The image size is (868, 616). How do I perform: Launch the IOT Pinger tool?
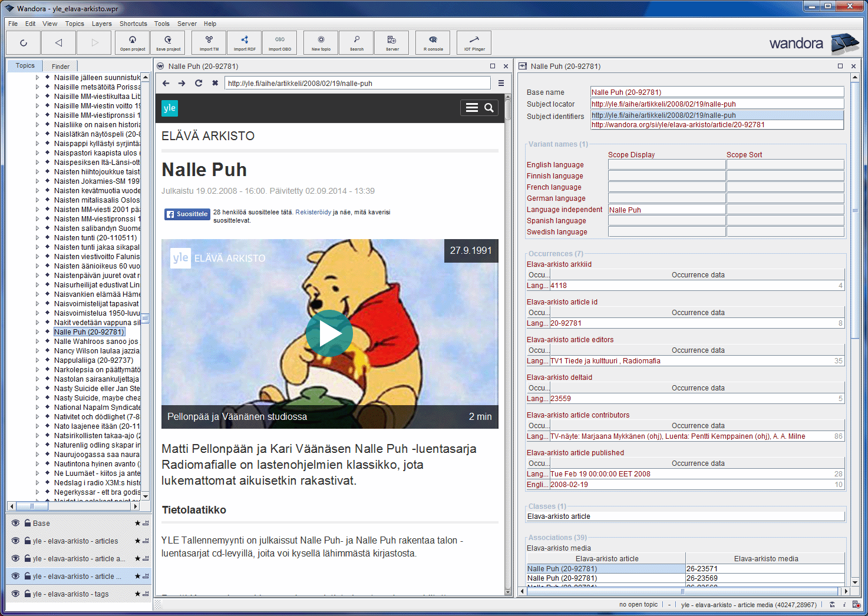(474, 42)
